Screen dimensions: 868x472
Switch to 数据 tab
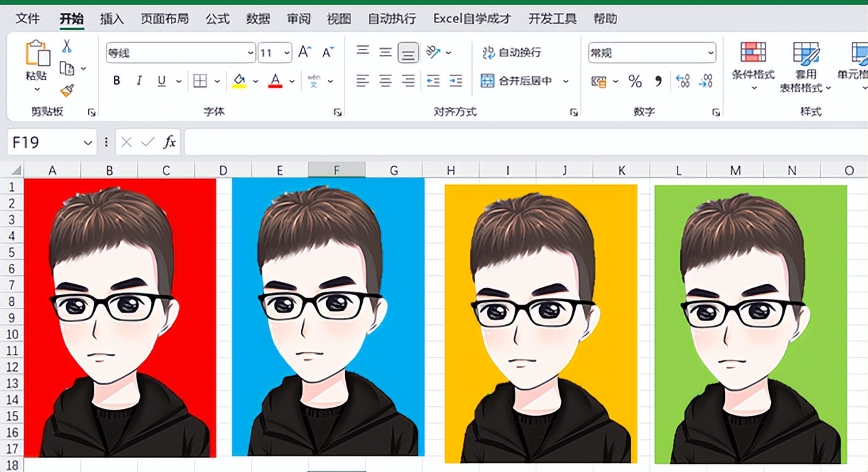(258, 18)
